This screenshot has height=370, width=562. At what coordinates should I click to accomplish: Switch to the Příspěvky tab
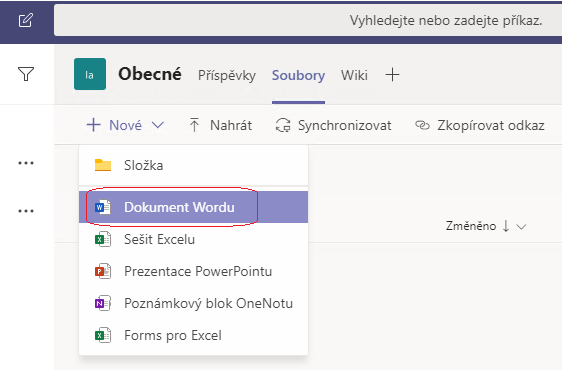click(227, 75)
